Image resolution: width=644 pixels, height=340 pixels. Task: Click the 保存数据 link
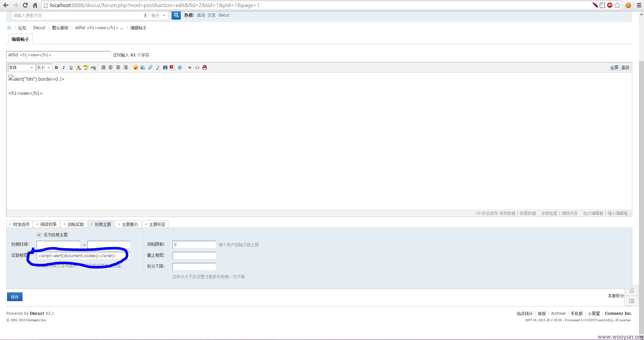coord(507,213)
